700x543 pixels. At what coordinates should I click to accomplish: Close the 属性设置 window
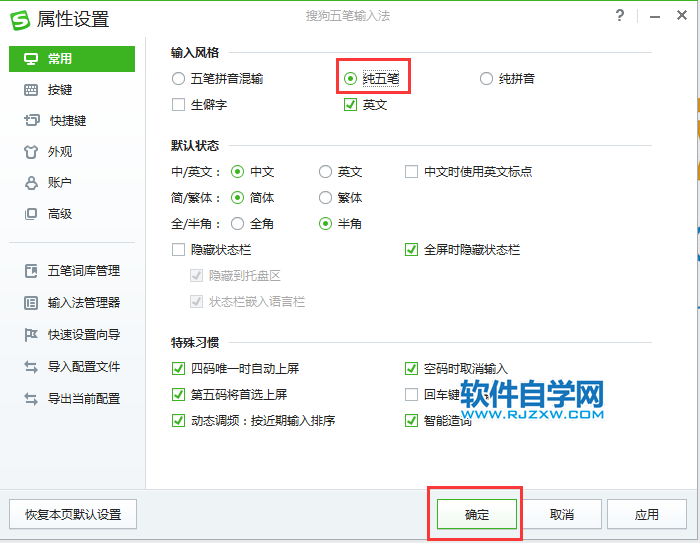click(682, 16)
